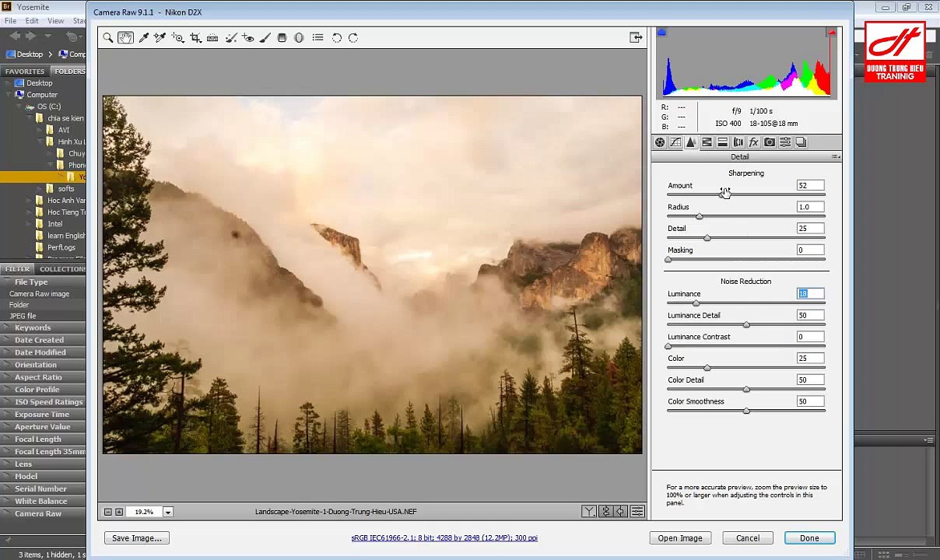Screen dimensions: 940x560
Task: Select the Straighten tool
Action: click(212, 37)
